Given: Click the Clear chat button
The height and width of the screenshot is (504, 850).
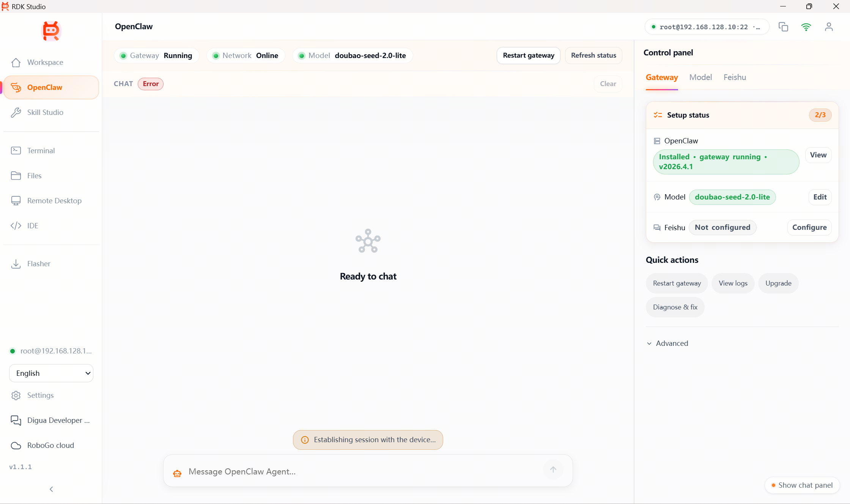Looking at the screenshot, I should (608, 84).
